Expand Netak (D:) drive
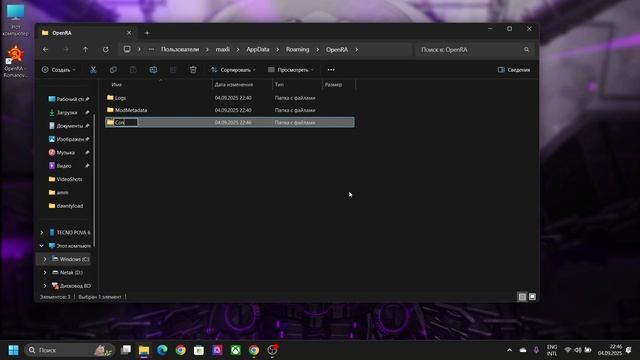The width and height of the screenshot is (640, 360). coord(45,273)
